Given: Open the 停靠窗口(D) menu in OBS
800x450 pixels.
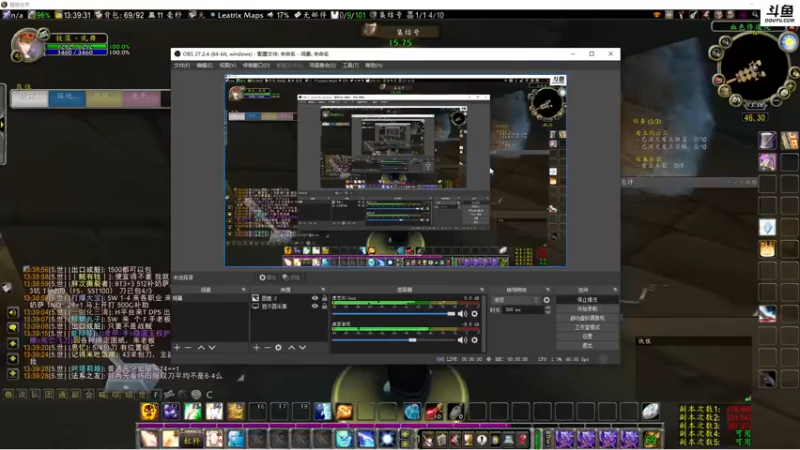Looking at the screenshot, I should click(x=256, y=65).
